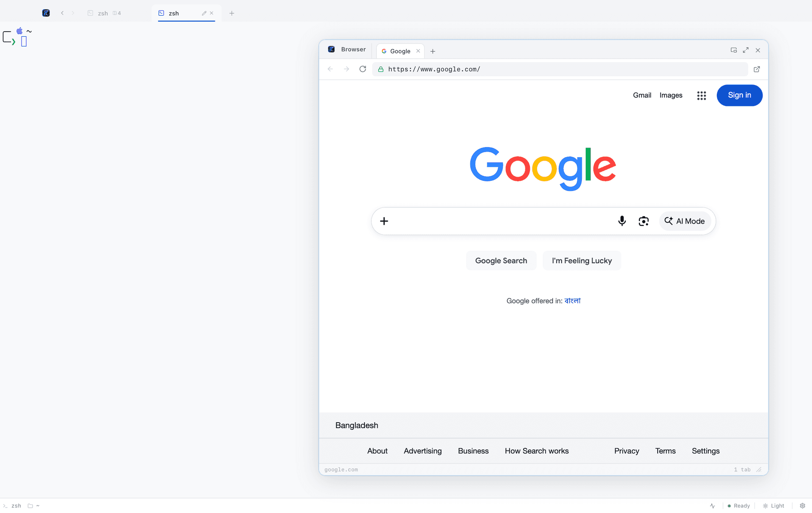
Task: Click the Browser label in the browser panel
Action: point(353,49)
